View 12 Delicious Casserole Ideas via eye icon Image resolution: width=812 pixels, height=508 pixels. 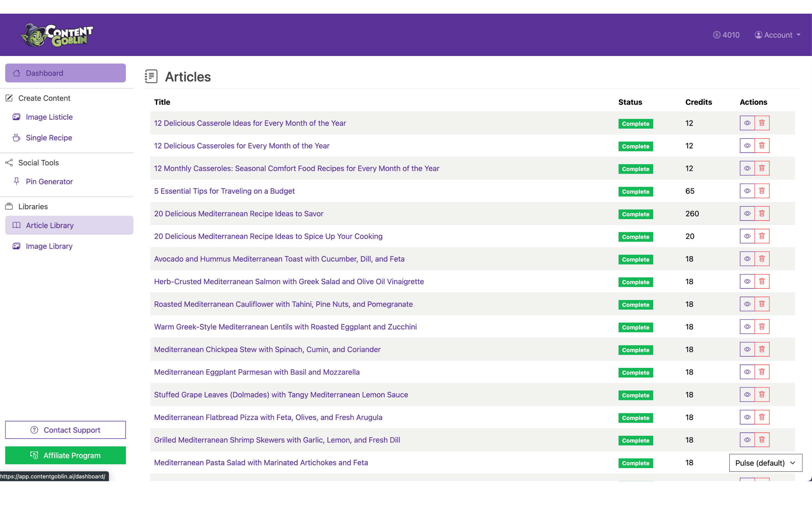pyautogui.click(x=747, y=123)
